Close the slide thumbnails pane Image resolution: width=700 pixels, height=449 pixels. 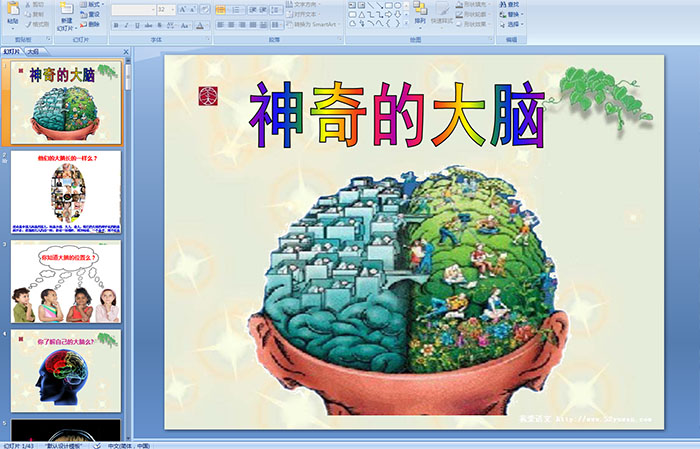(x=126, y=52)
